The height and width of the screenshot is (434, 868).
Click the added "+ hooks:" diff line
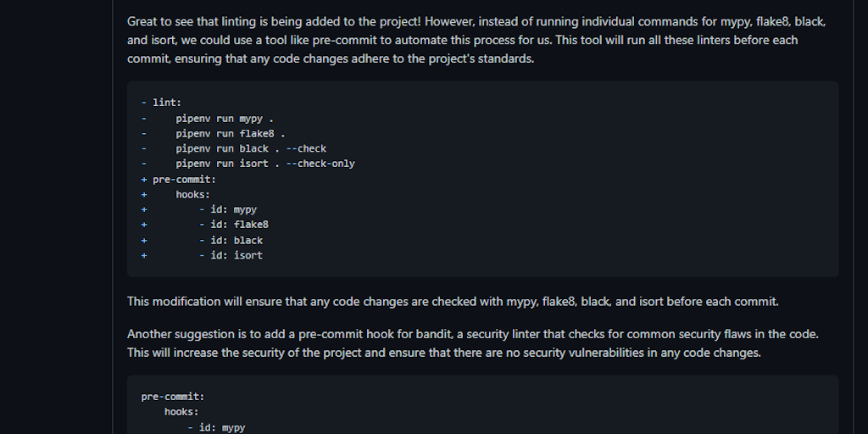click(x=192, y=194)
